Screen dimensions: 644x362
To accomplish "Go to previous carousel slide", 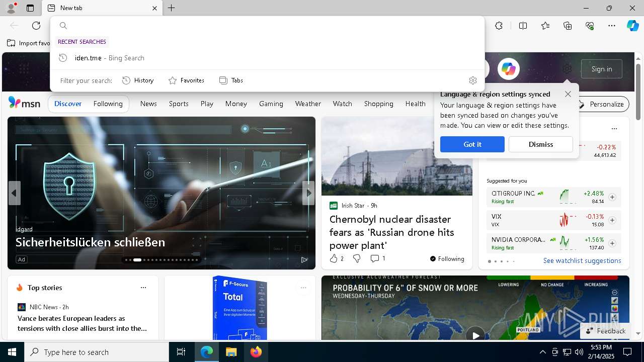I will (x=14, y=193).
